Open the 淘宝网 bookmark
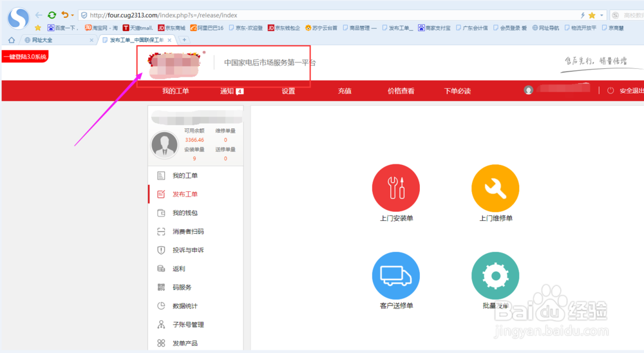The width and height of the screenshot is (644, 353). pyautogui.click(x=102, y=28)
